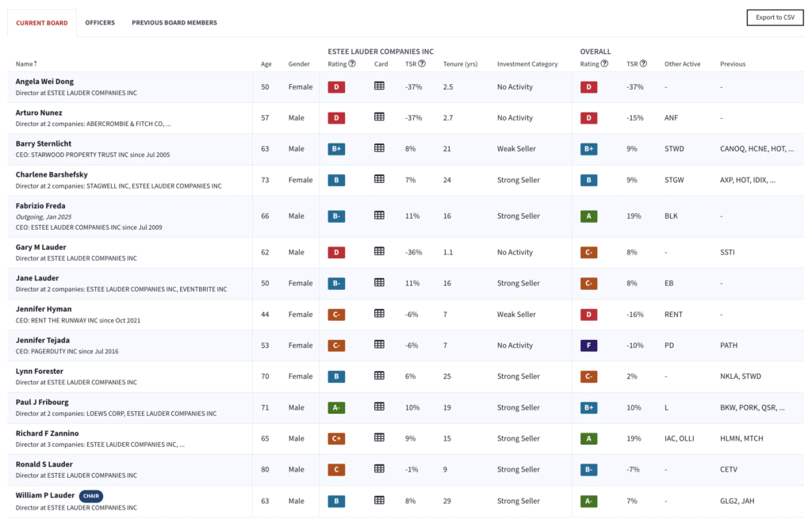Click the CHAIR badge next to William P Lauder
The height and width of the screenshot is (523, 812).
(x=91, y=495)
